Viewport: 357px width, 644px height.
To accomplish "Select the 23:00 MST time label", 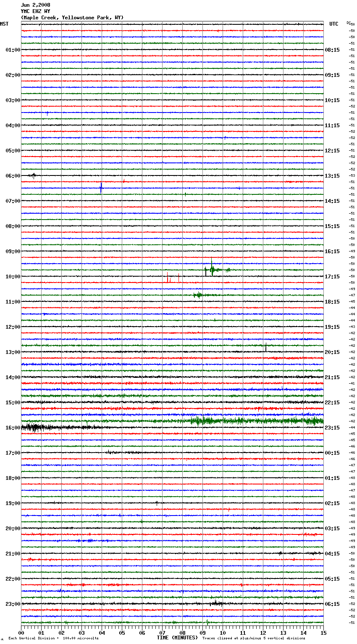I will (13, 604).
